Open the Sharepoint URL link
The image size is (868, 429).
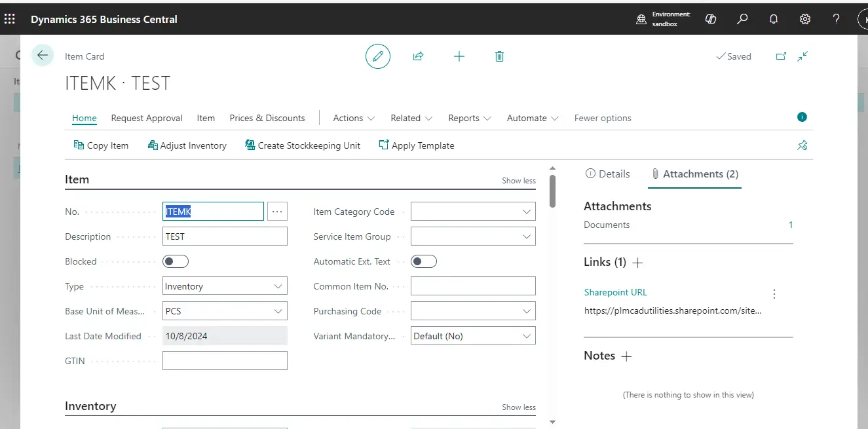(615, 291)
